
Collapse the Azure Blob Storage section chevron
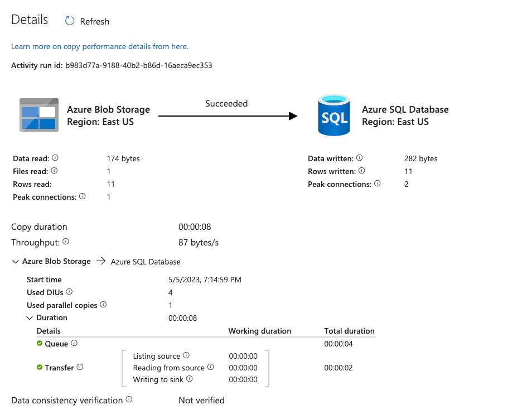[15, 262]
